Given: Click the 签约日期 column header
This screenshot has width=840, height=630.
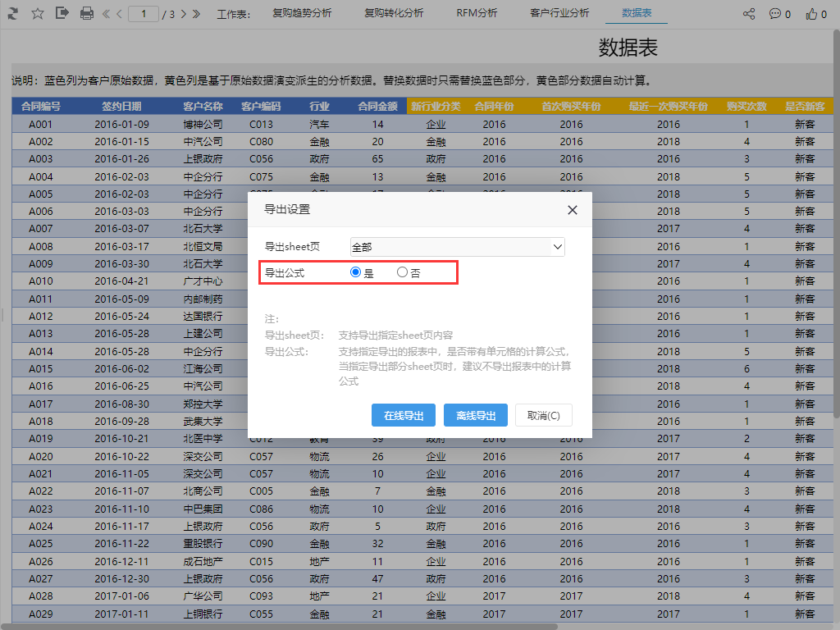Looking at the screenshot, I should (121, 106).
